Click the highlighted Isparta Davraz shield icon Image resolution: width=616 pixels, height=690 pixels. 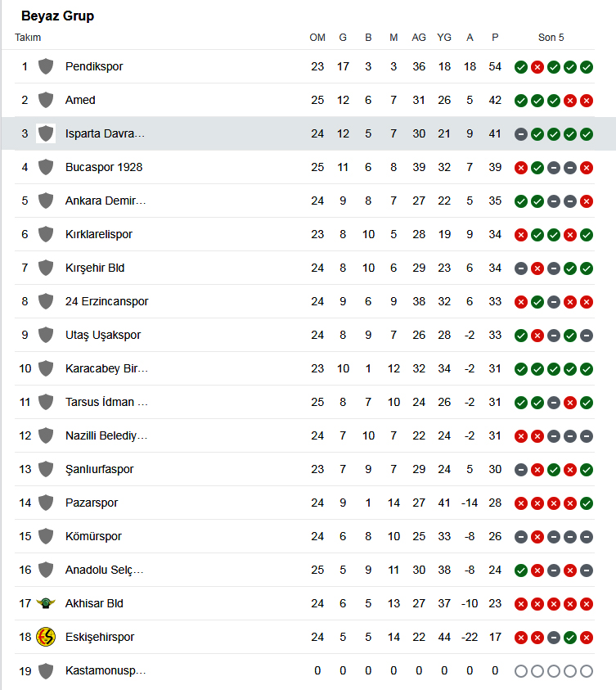pyautogui.click(x=46, y=133)
